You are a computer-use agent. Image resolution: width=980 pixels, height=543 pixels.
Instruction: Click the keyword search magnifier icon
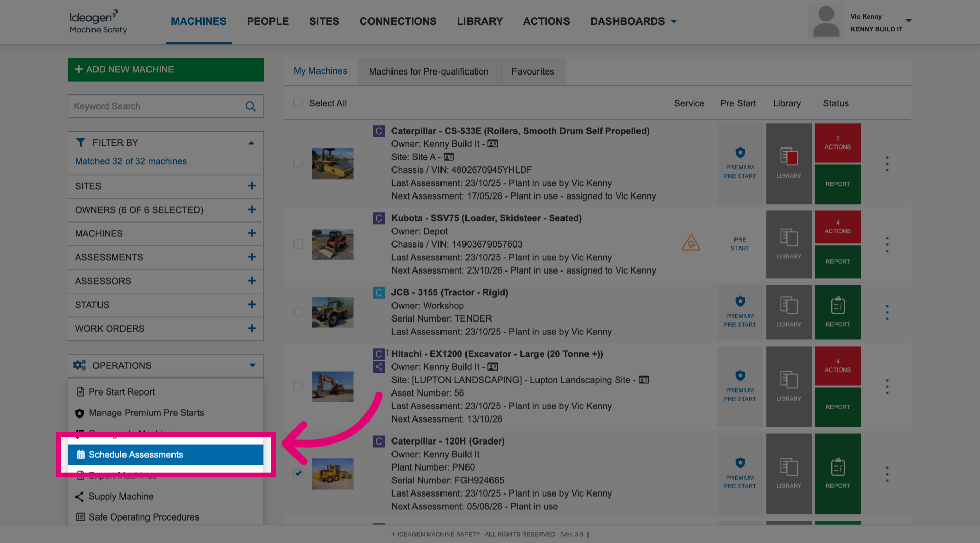pyautogui.click(x=250, y=106)
